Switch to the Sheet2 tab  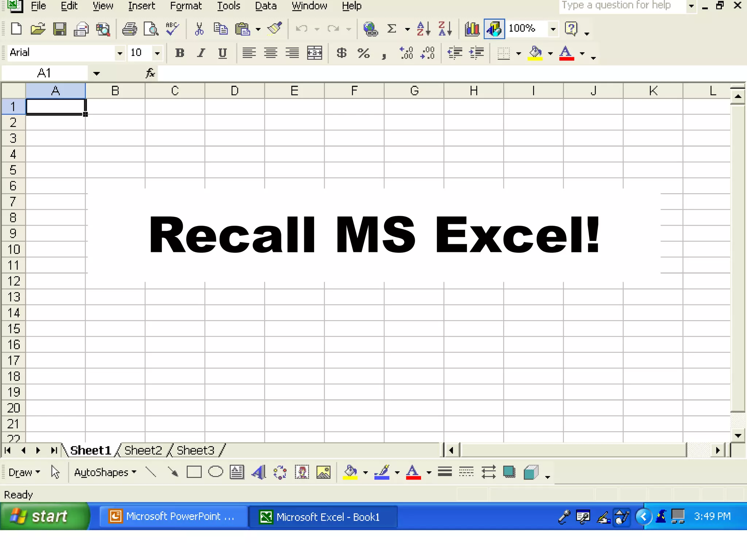143,451
